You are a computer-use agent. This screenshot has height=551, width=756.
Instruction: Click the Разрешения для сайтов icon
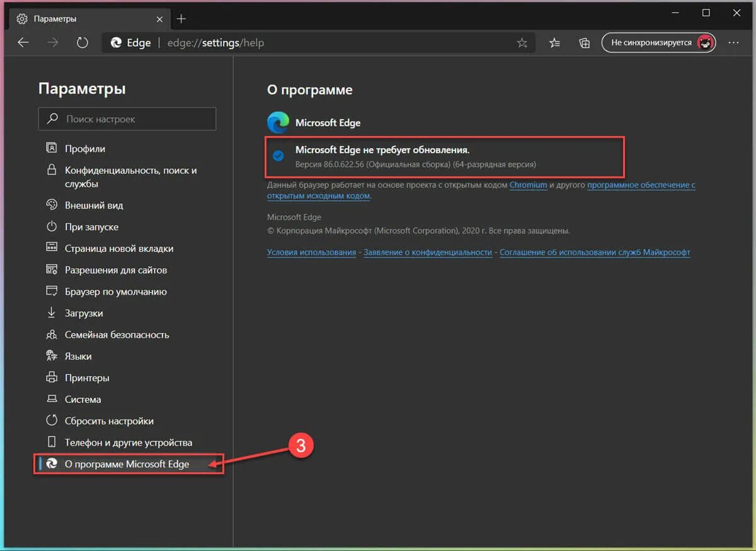click(52, 270)
